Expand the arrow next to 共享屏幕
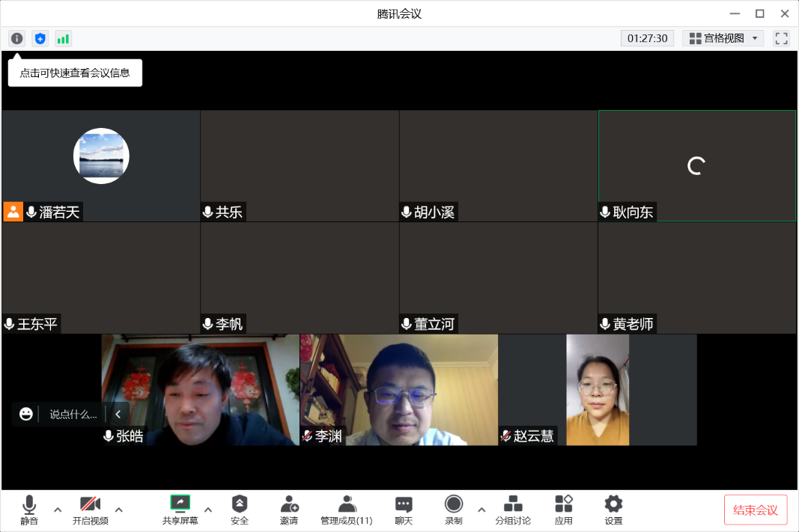The width and height of the screenshot is (799, 532). 208,510
